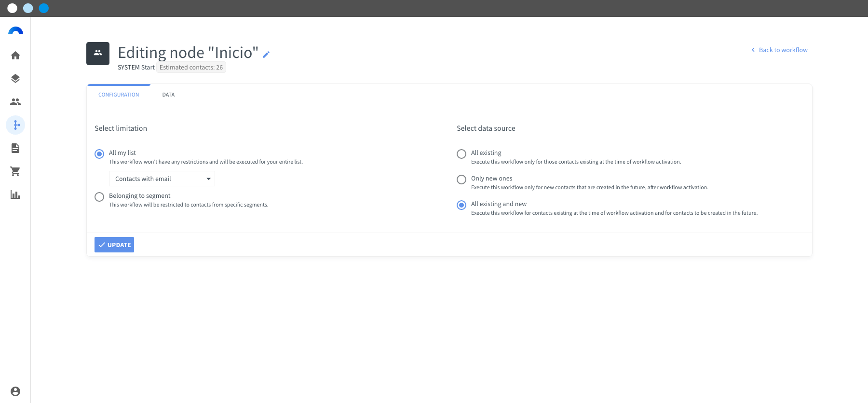868x403 pixels.
Task: Go back via 'Back to workflow' link
Action: (x=779, y=50)
